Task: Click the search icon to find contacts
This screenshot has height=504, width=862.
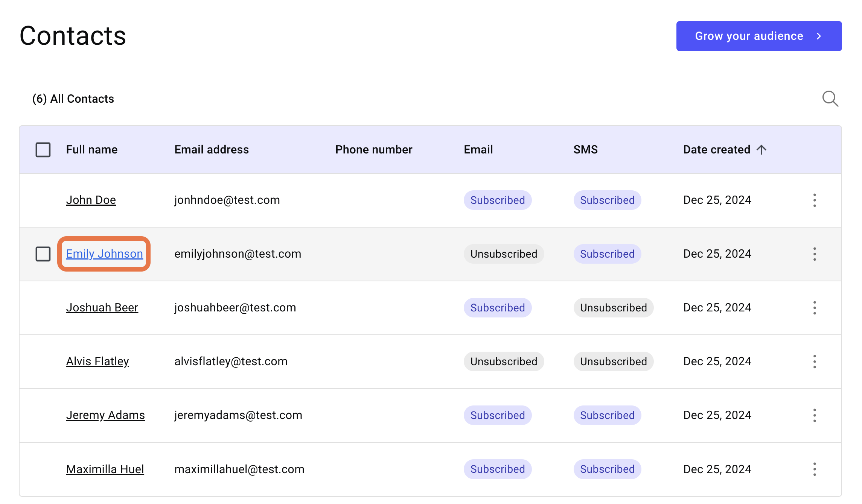Action: 833,98
